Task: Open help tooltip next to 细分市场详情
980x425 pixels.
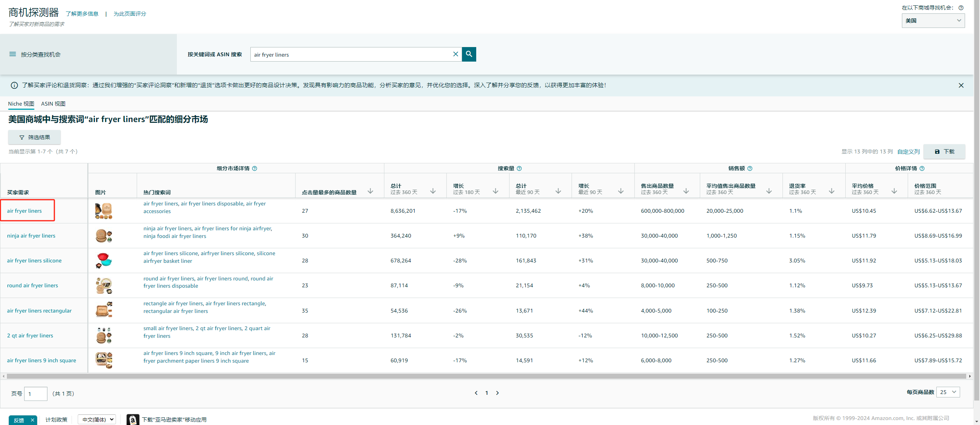Action: (x=255, y=168)
